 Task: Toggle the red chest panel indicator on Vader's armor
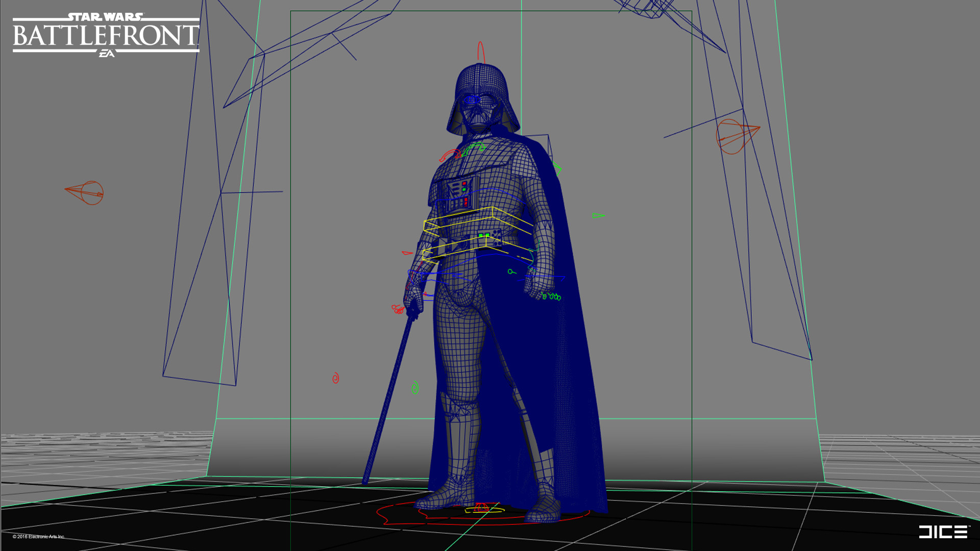(x=463, y=182)
